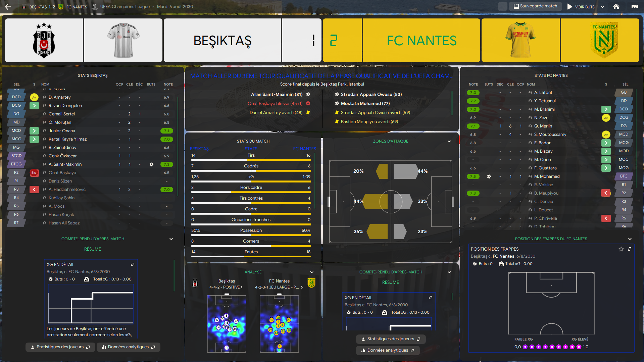
Task: Click Junior Onana substitution arrow
Action: coord(34,131)
